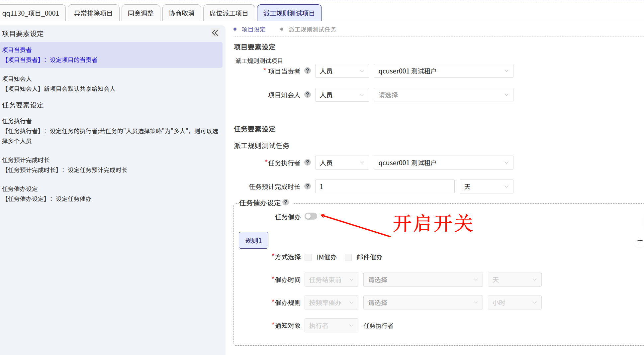Collapse the left panel with double-chevron icon

215,33
